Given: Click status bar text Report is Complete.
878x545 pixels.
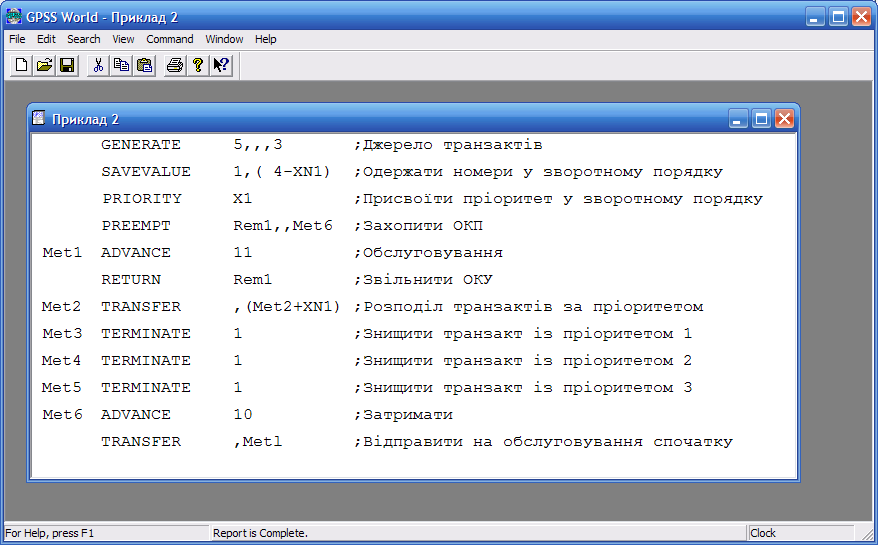Looking at the screenshot, I should tap(260, 533).
